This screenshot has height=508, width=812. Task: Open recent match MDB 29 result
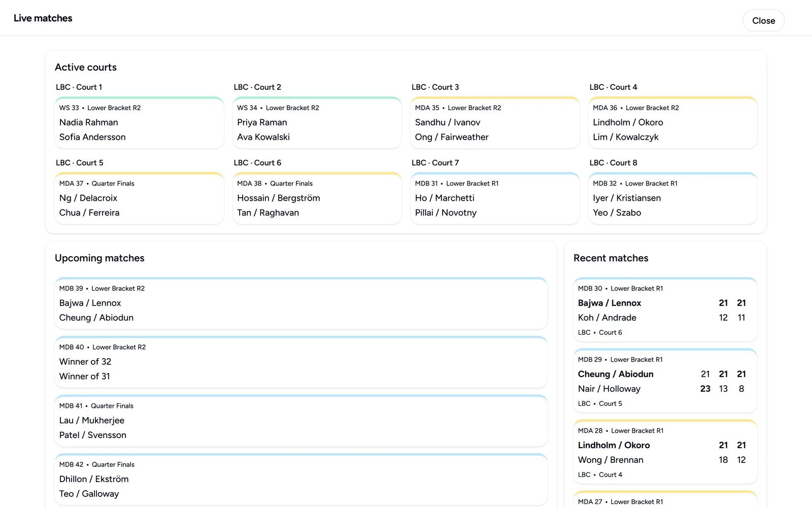[665, 380]
